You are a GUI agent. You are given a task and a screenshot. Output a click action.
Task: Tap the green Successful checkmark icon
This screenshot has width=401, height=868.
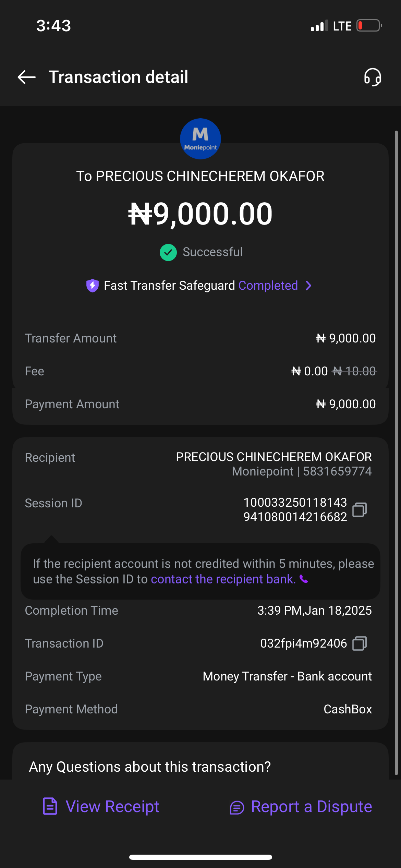tap(168, 252)
